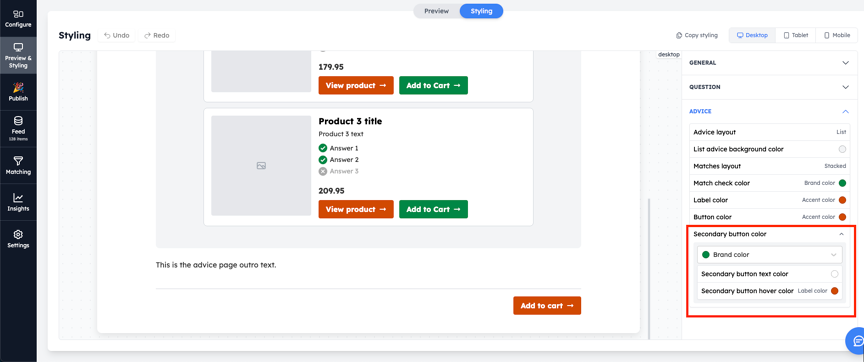Open the chat support bubble
The image size is (864, 362).
coord(856,341)
